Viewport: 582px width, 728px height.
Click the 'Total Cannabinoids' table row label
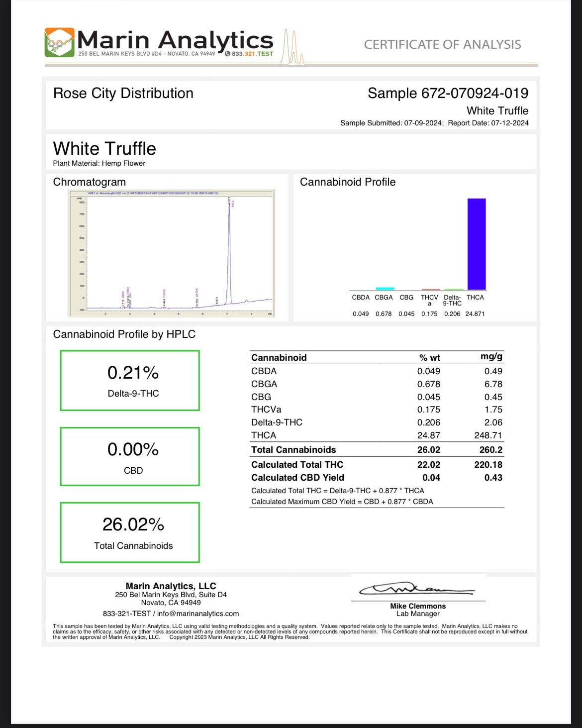click(x=293, y=450)
